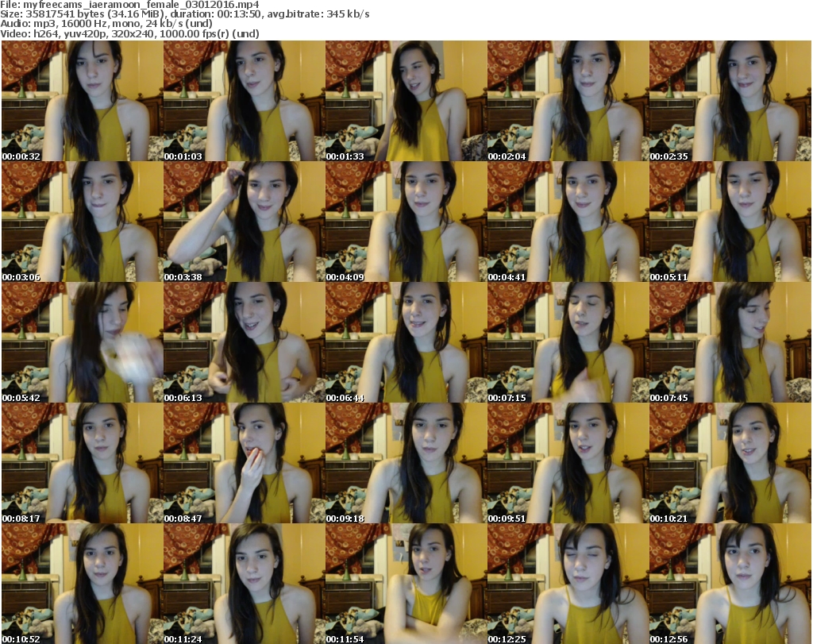Select the thumbnail stamped 00:12:25
Viewport: 813px width, 644px height.
tap(568, 584)
